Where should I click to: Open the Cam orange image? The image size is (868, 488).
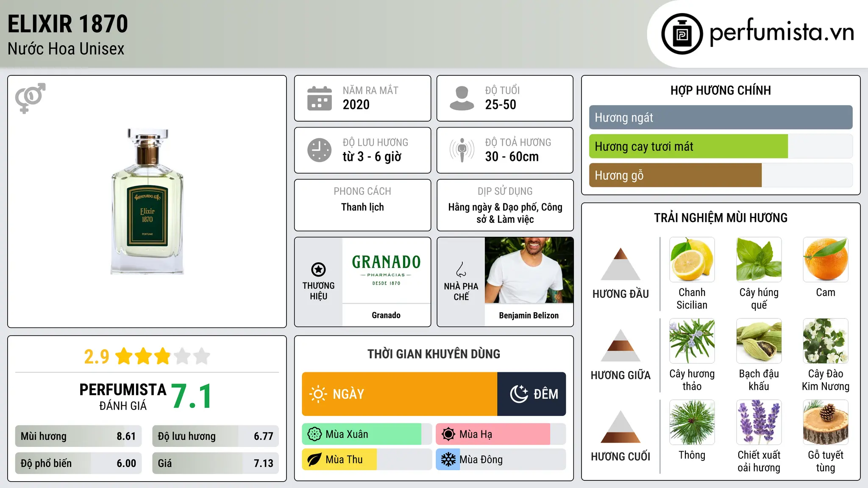[x=826, y=259]
